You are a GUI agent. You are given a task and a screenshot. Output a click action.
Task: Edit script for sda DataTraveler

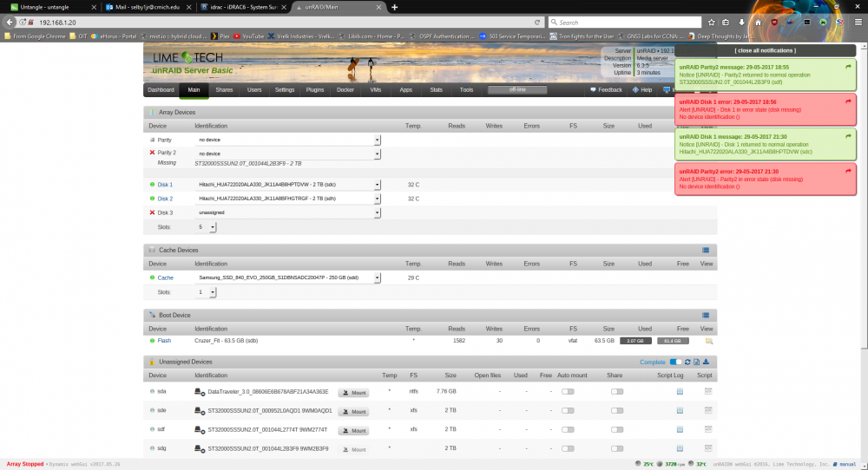[x=708, y=391]
